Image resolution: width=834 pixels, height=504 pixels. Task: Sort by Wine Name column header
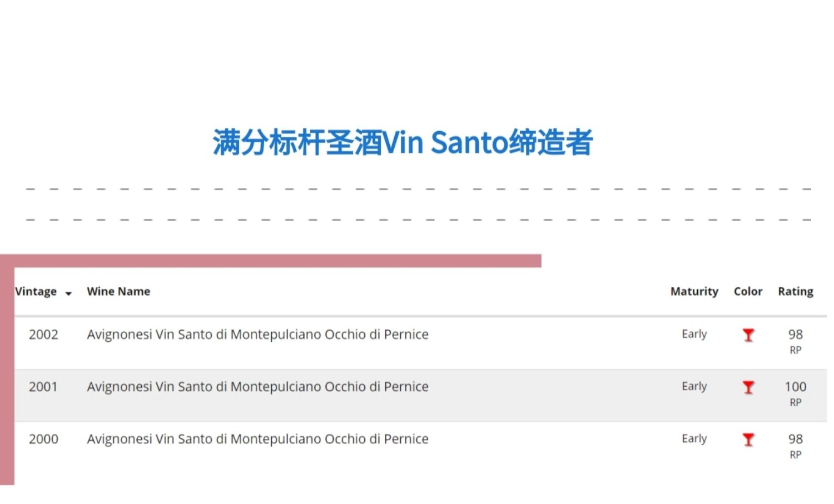(x=118, y=291)
